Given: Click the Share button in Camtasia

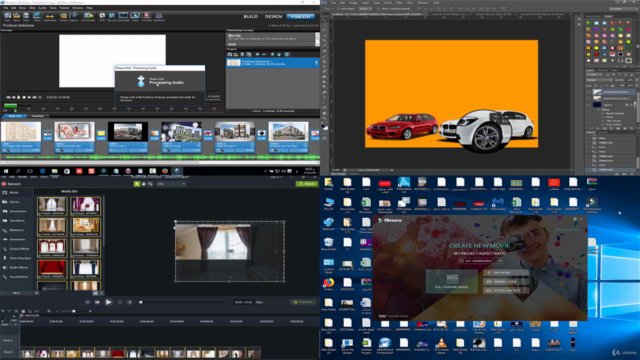Looking at the screenshot, I should click(307, 184).
